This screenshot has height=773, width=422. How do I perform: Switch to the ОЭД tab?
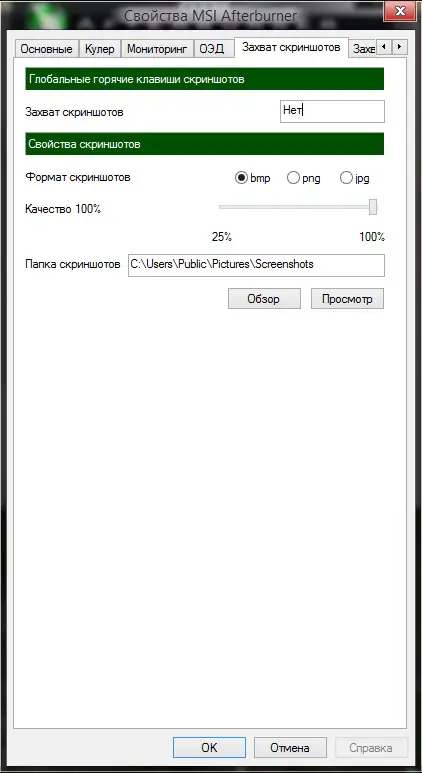[212, 49]
